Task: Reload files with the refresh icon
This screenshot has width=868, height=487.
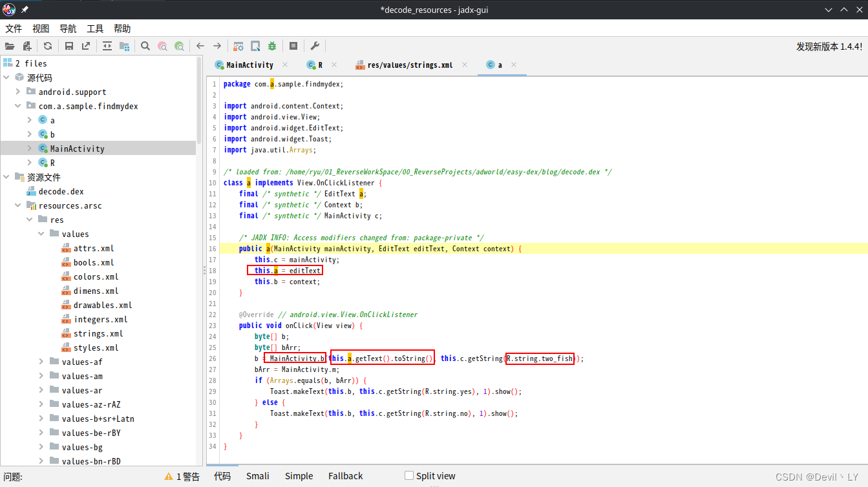Action: 48,46
